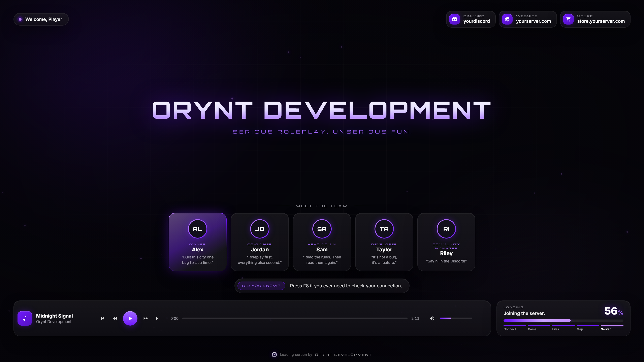The width and height of the screenshot is (644, 362).
Task: Select Jordan co-owner team card
Action: coord(260,242)
